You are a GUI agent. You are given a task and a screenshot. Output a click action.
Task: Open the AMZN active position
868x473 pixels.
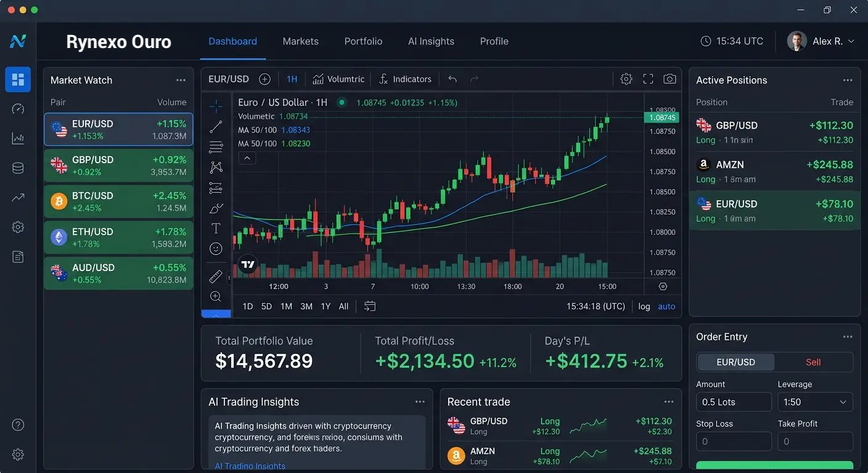(x=774, y=171)
